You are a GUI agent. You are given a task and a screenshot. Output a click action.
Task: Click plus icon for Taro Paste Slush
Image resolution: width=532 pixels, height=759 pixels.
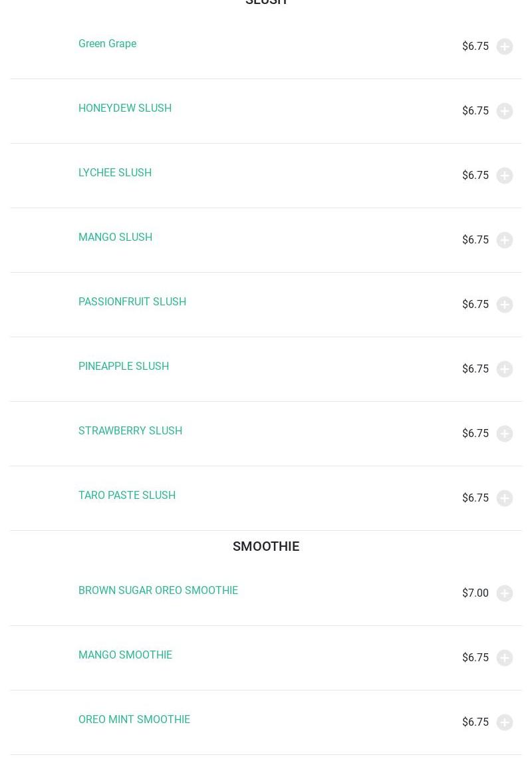505,498
